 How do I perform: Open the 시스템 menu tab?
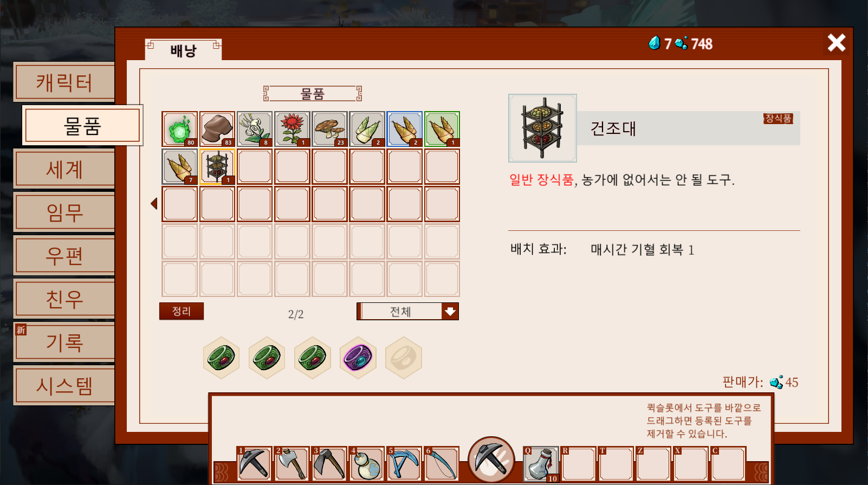click(64, 385)
